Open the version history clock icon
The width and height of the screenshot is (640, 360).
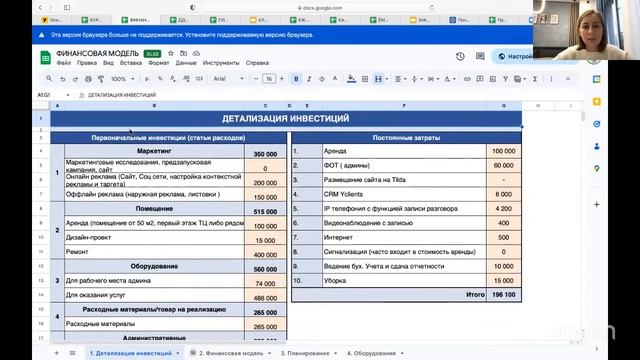[460, 56]
